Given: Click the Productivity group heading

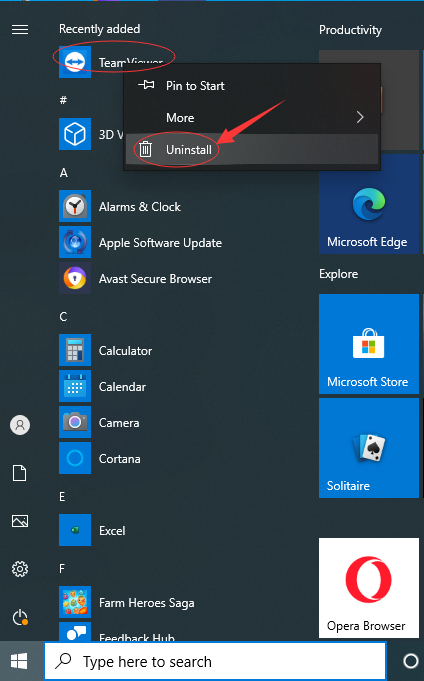Looking at the screenshot, I should (x=350, y=30).
